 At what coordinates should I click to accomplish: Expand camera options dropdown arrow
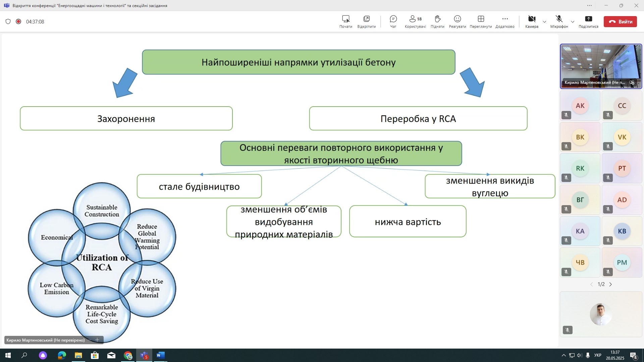coord(544,22)
